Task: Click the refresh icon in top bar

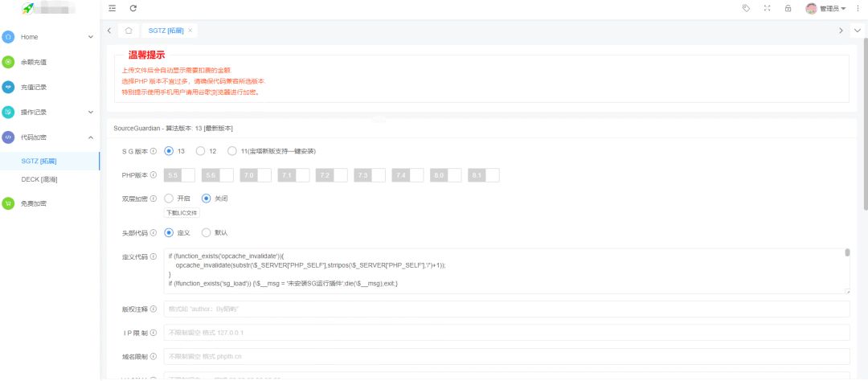Action: [133, 8]
